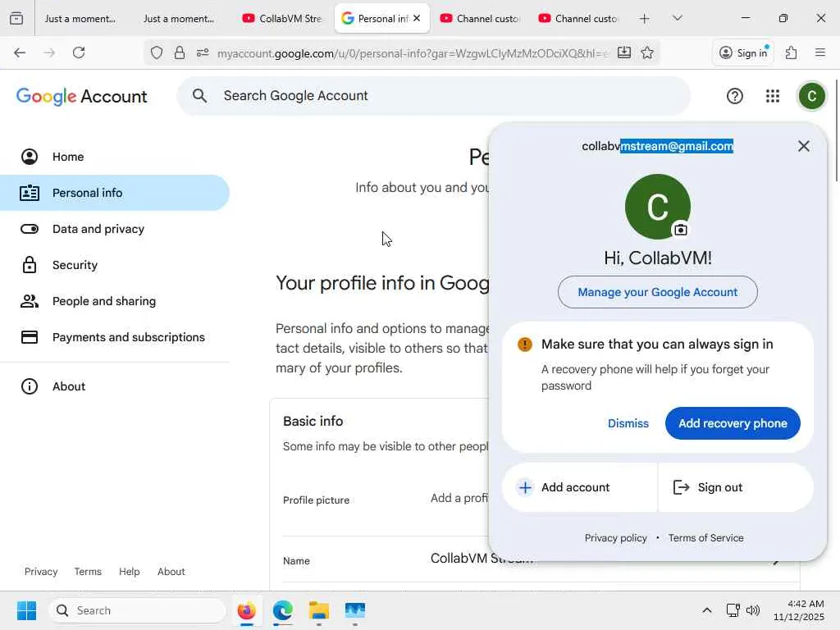Viewport: 840px width, 630px height.
Task: Reload the current page
Action: (79, 52)
